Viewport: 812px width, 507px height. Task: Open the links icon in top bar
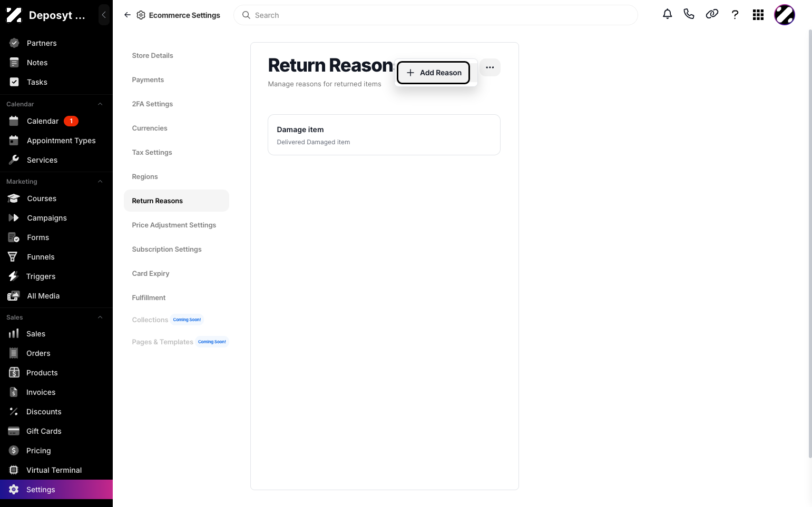tap(712, 15)
